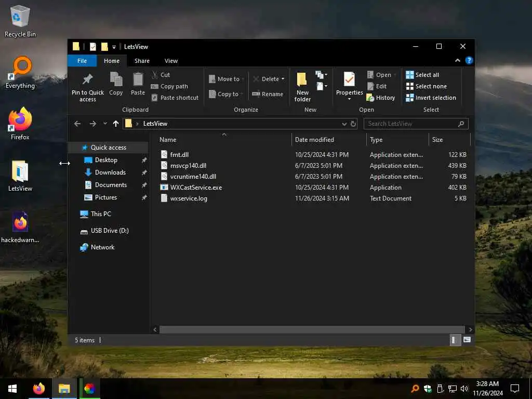Image resolution: width=532 pixels, height=399 pixels.
Task: Expand the Copy to dropdown
Action: click(242, 94)
